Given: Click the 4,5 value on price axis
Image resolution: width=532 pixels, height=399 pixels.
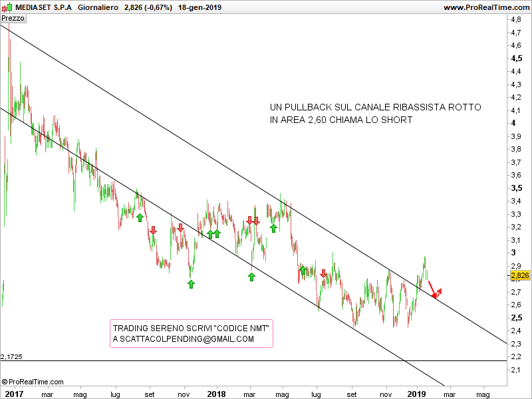Looking at the screenshot, I should (x=517, y=59).
